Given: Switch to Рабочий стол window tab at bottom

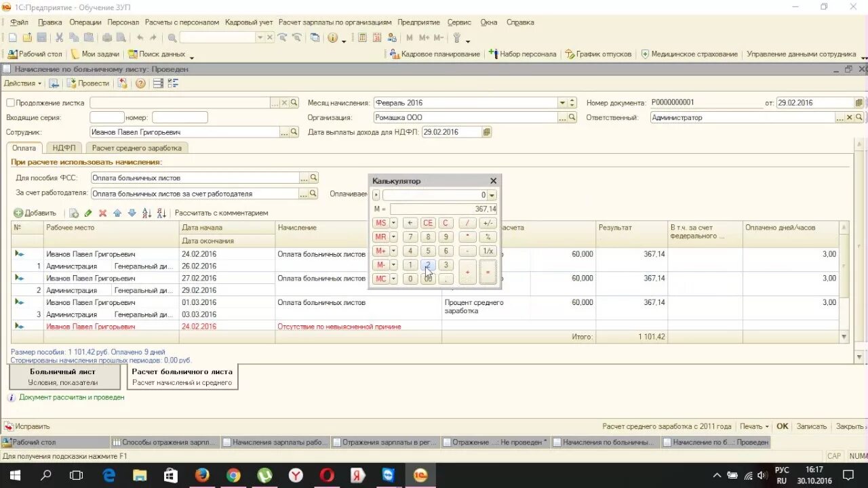Looking at the screenshot, I should pyautogui.click(x=55, y=442).
